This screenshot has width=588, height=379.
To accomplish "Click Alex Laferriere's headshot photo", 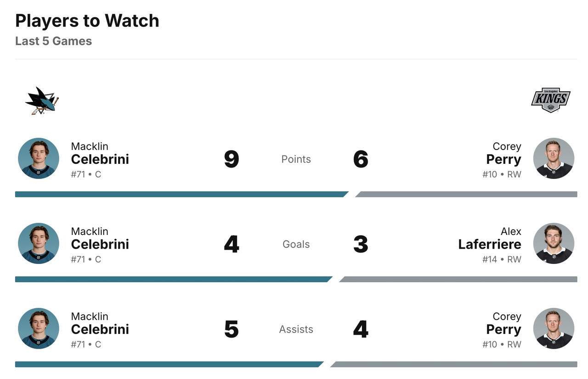I will click(x=554, y=244).
